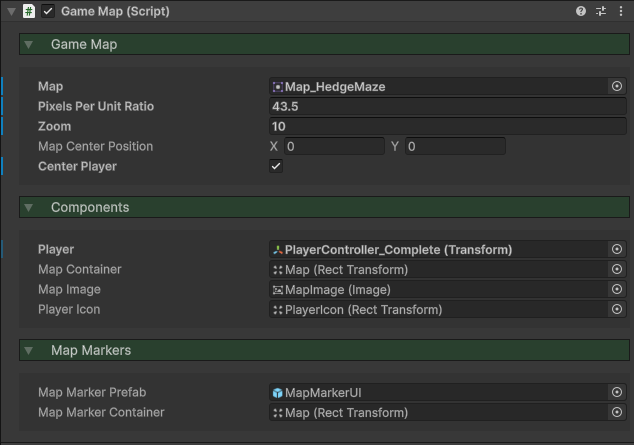Open the Game Map script help icon
Viewport: 634px width, 445px height.
coord(581,11)
